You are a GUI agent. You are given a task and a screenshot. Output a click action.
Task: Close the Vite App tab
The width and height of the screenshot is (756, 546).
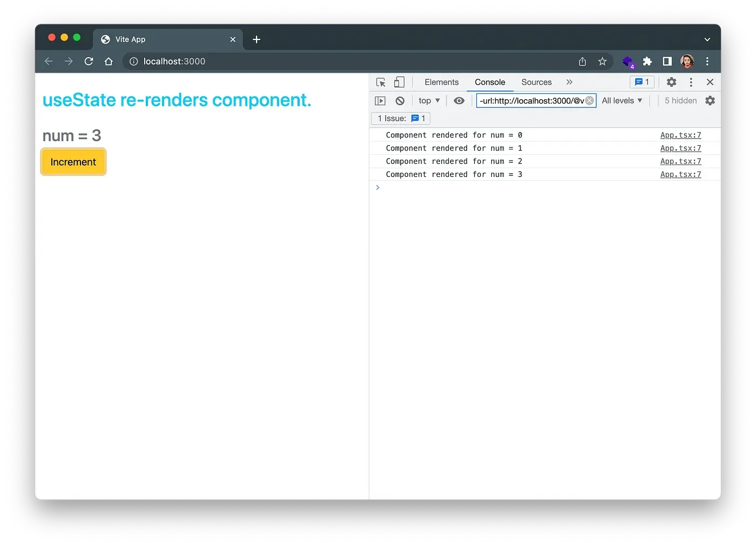coord(233,39)
